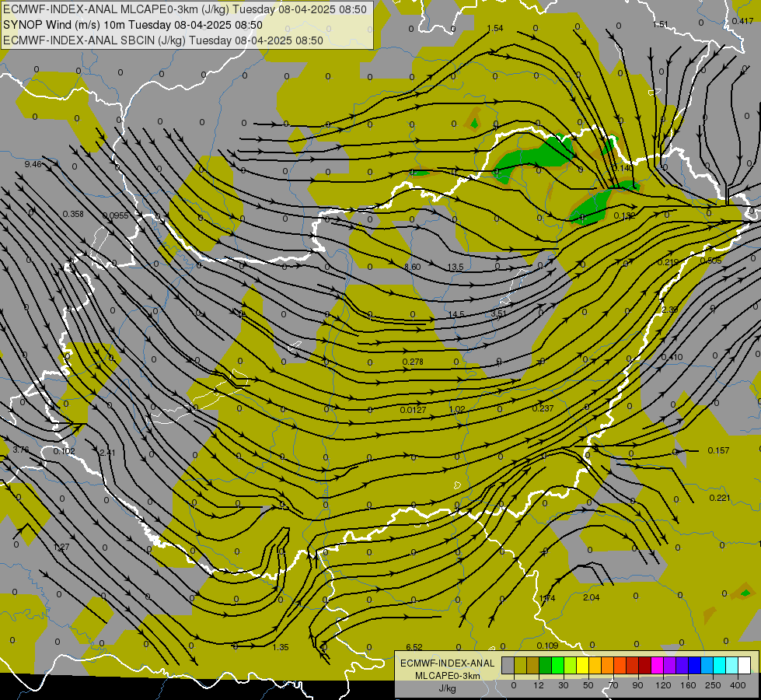Choose the white swatch at the legend end

[745, 665]
